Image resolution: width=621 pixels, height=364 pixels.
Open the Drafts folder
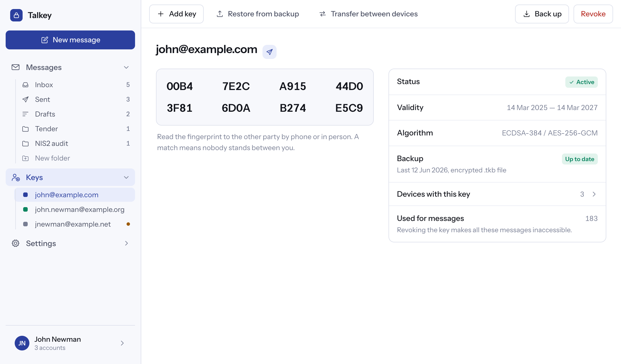click(x=75, y=114)
